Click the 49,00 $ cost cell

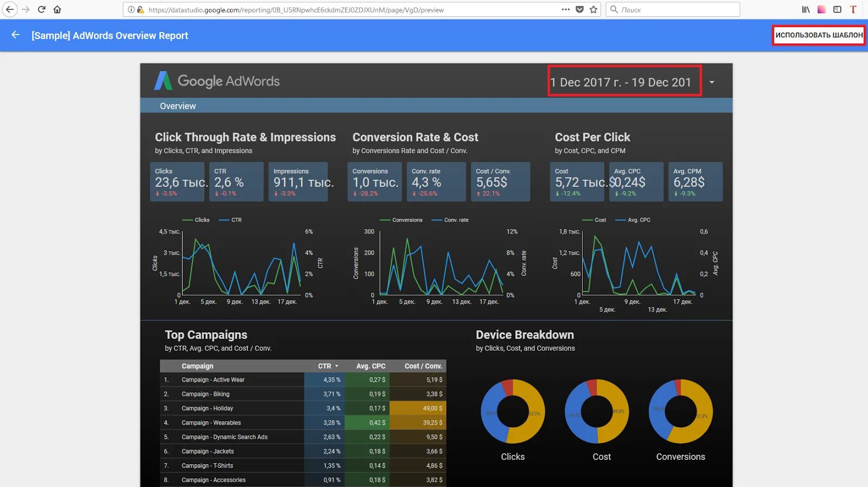pyautogui.click(x=418, y=408)
